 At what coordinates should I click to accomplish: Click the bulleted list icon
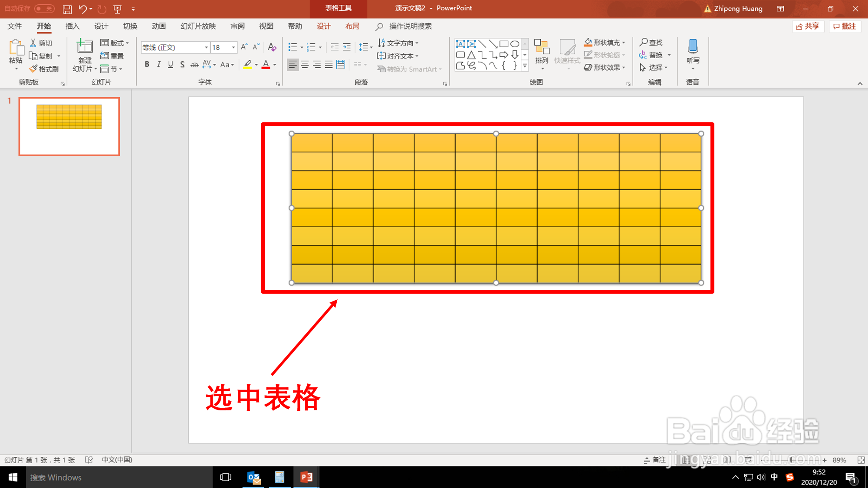coord(293,47)
